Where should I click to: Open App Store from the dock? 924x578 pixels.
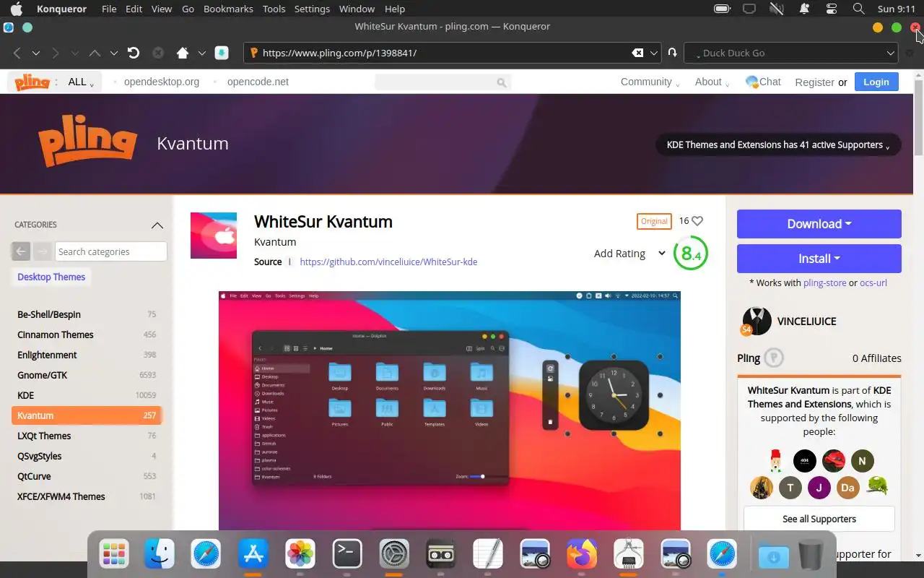tap(253, 554)
